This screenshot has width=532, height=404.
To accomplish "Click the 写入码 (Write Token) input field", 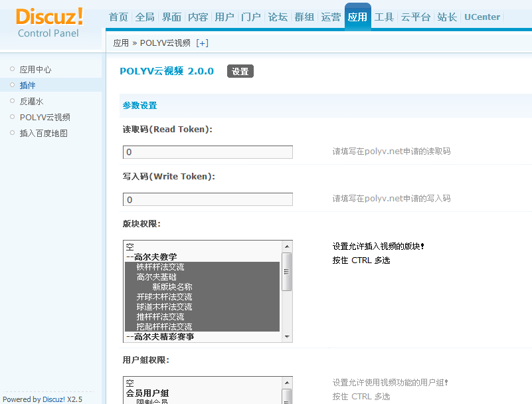I will (207, 199).
